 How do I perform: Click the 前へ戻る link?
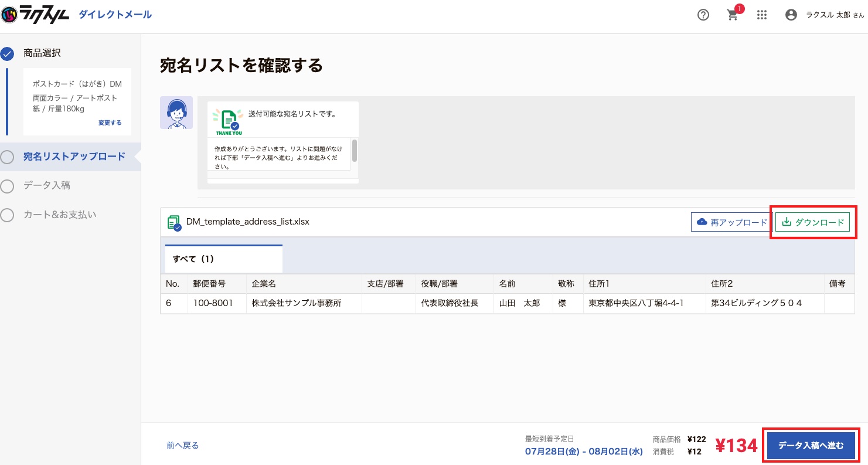183,446
